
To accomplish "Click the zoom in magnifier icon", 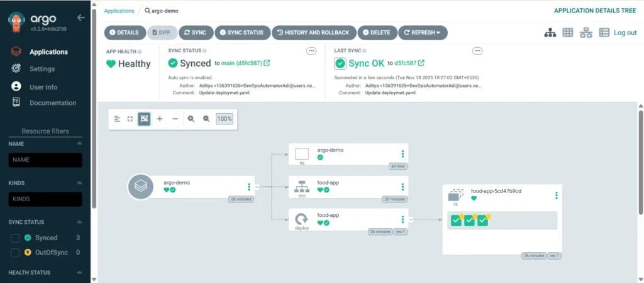I will pyautogui.click(x=191, y=119).
